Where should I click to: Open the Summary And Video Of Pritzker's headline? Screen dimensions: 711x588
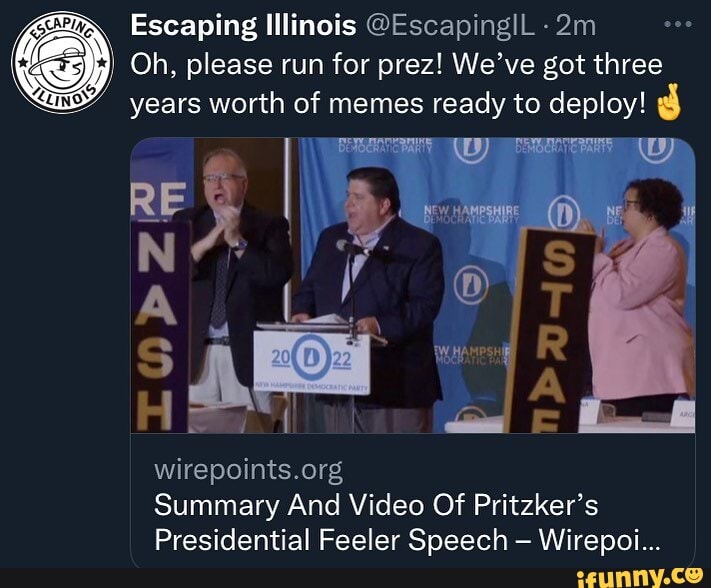click(x=376, y=505)
